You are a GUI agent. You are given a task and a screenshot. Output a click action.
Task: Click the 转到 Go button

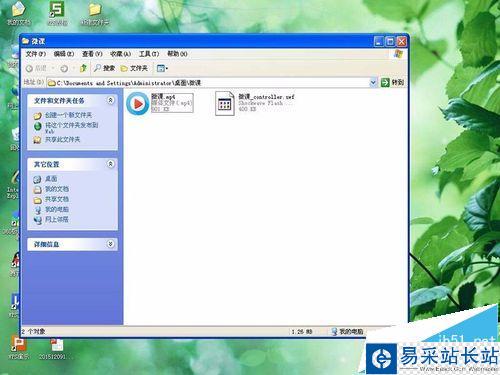pos(392,82)
